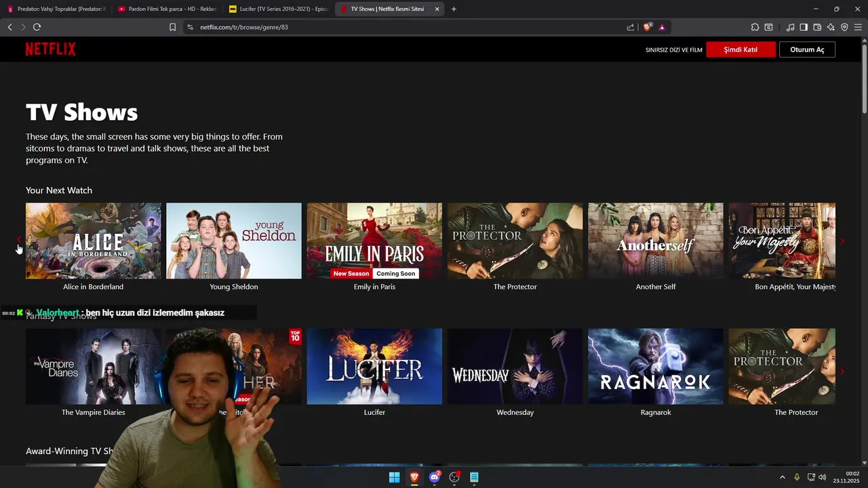Open Brave Shields lion icon
This screenshot has width=868, height=488.
647,27
